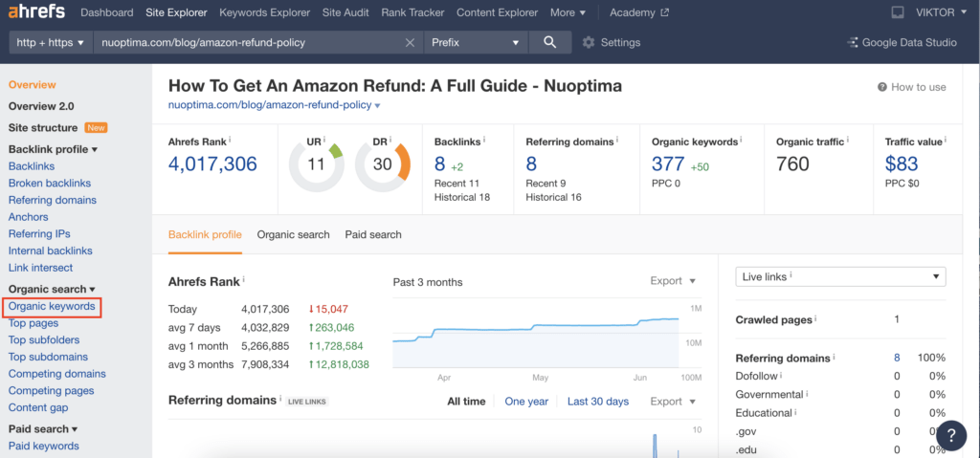Expand the Live links dropdown
This screenshot has width=980, height=458.
point(840,276)
